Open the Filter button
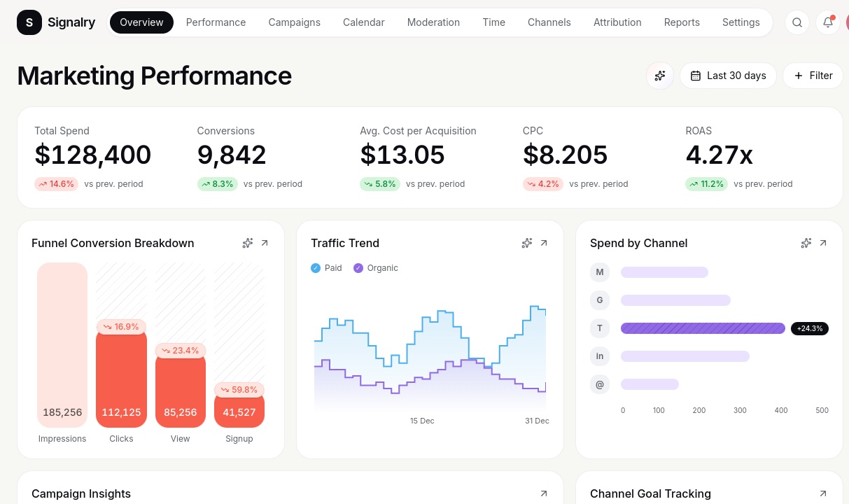The width and height of the screenshot is (849, 504). [x=813, y=76]
